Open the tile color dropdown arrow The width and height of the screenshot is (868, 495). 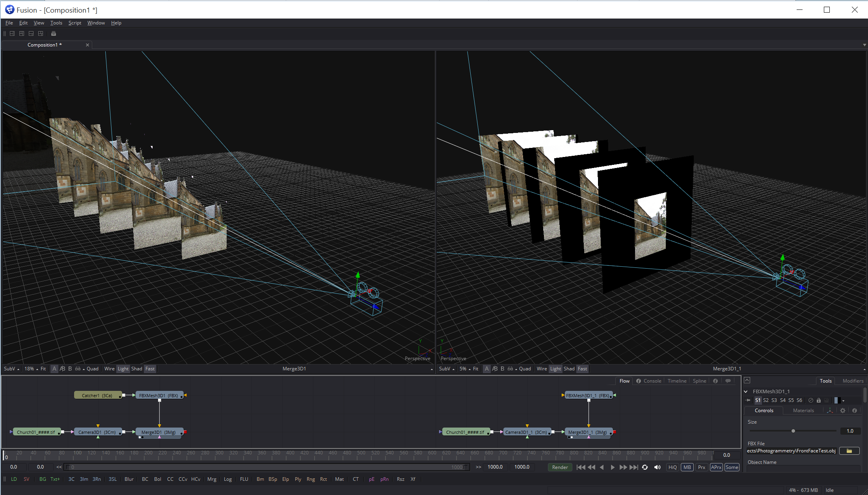click(x=843, y=401)
